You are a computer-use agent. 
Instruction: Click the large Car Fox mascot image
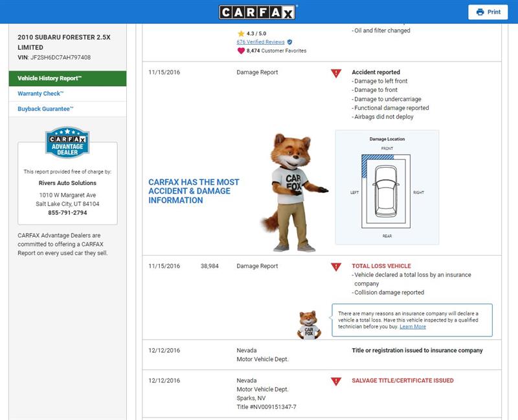point(293,192)
